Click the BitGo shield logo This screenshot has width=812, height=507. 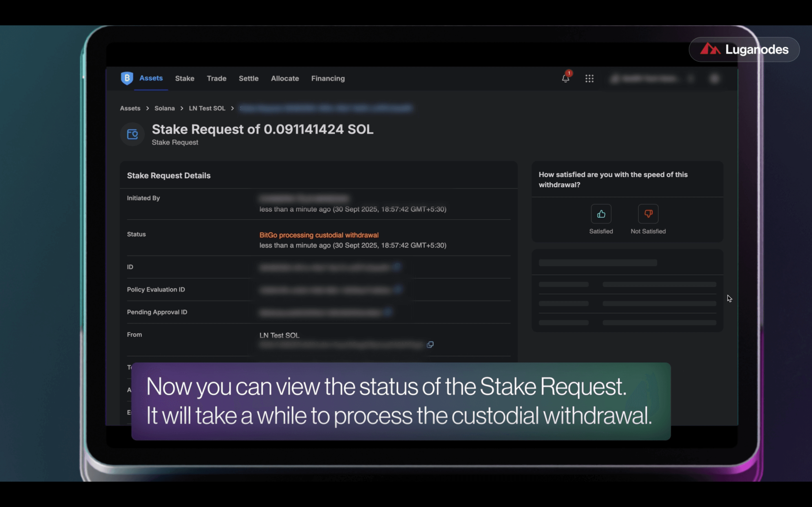click(127, 78)
